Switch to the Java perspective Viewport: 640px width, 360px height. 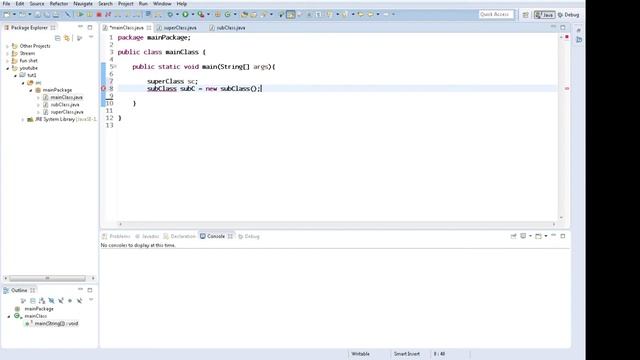pyautogui.click(x=544, y=15)
